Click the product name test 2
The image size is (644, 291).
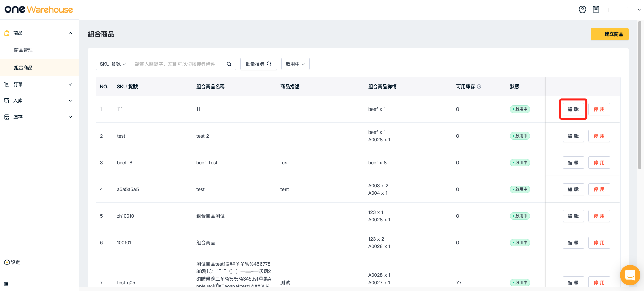coord(203,136)
